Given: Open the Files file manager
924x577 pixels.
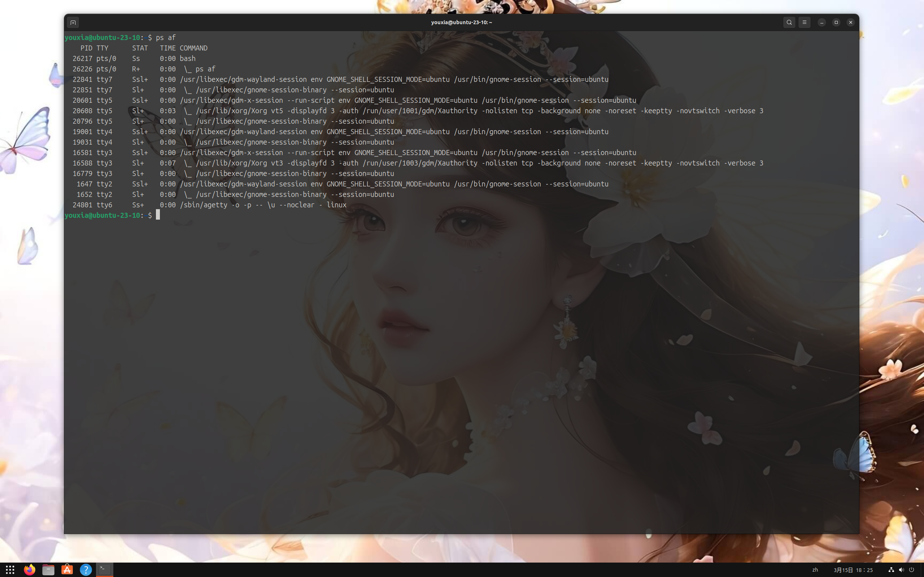Looking at the screenshot, I should tap(48, 569).
